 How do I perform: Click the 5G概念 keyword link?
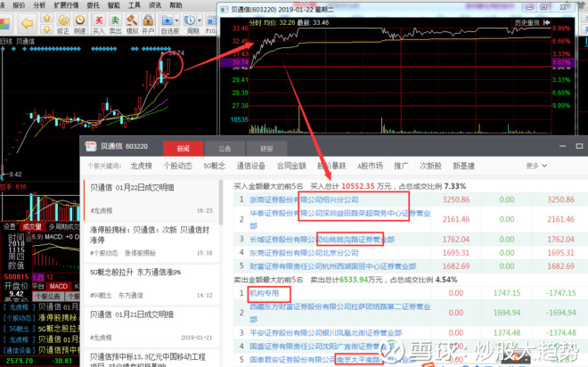215,166
